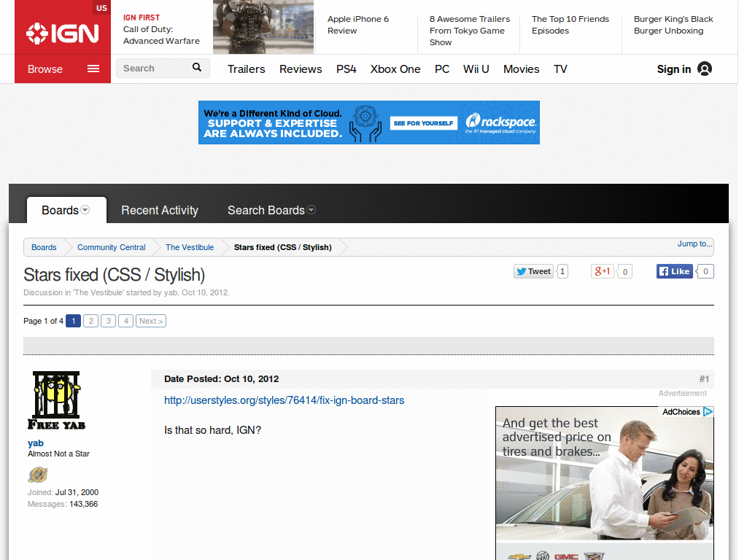Click the Facebook Like button
Image resolution: width=747 pixels, height=560 pixels.
[x=674, y=271]
